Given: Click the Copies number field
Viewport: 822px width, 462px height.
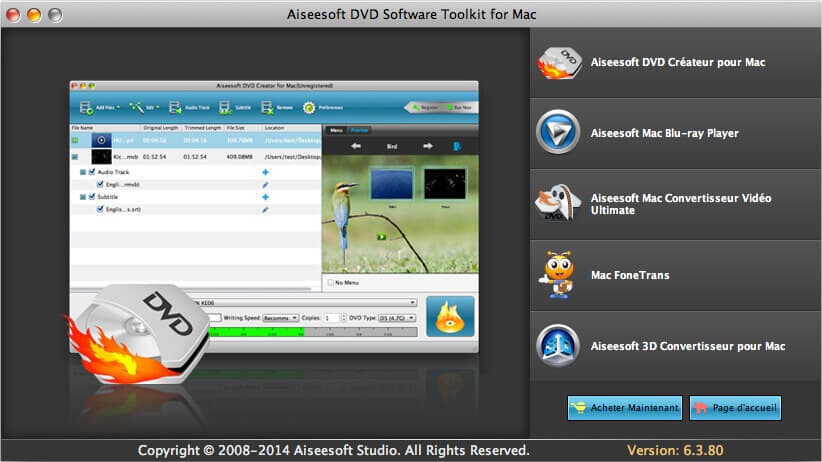Looking at the screenshot, I should click(x=332, y=318).
